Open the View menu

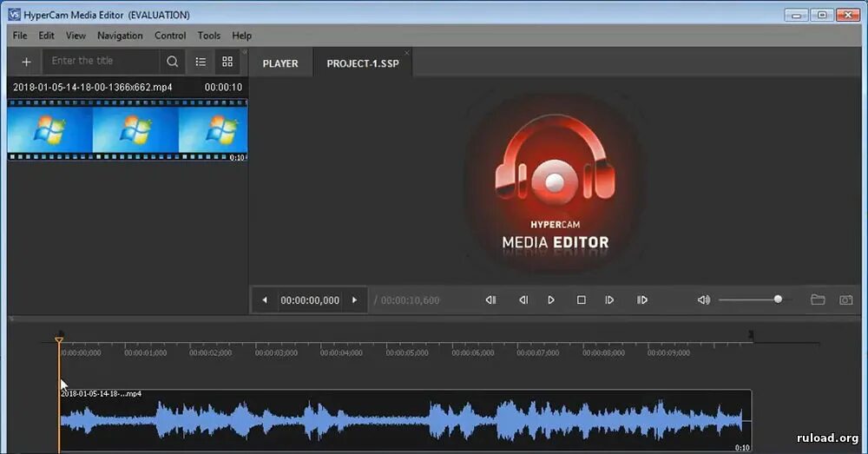[76, 36]
